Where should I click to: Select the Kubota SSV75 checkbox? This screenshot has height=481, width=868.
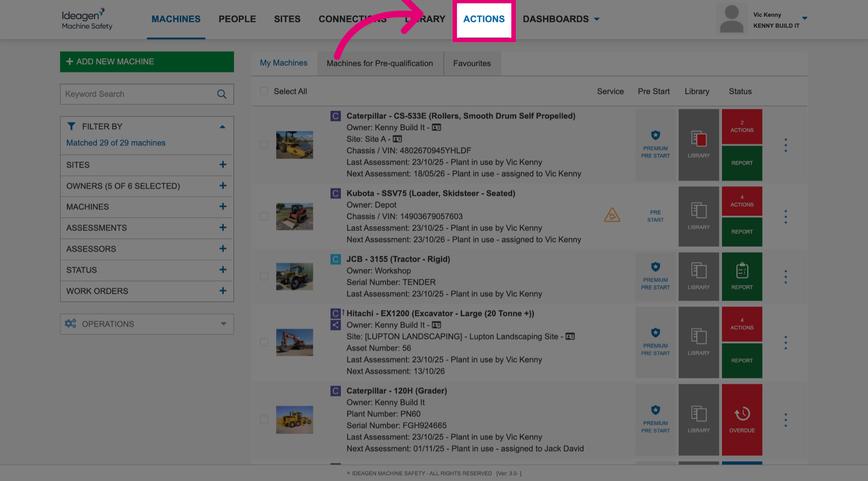click(264, 216)
